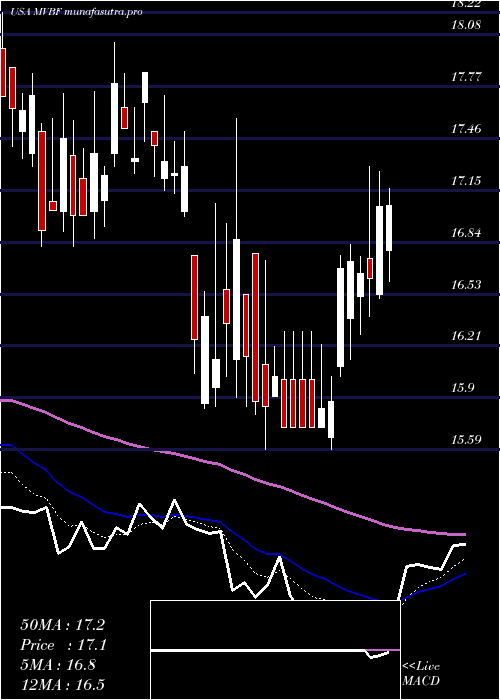This screenshot has height=700, width=500.
Task: Click the Price : 17.1 readout
Action: (x=62, y=645)
